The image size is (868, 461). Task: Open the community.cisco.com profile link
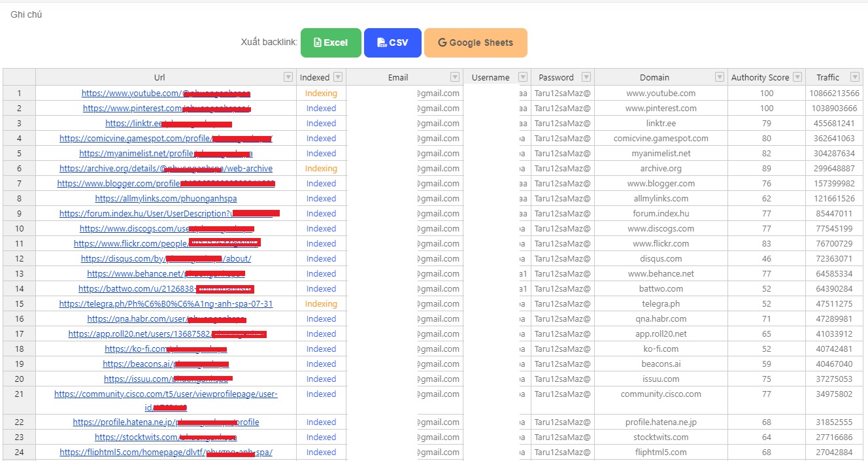pos(166,400)
